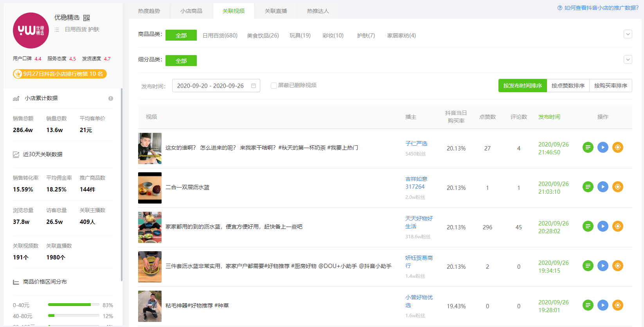Select 全部 in 商品品类 filter
Viewport: 644px width, 327px height.
(181, 35)
